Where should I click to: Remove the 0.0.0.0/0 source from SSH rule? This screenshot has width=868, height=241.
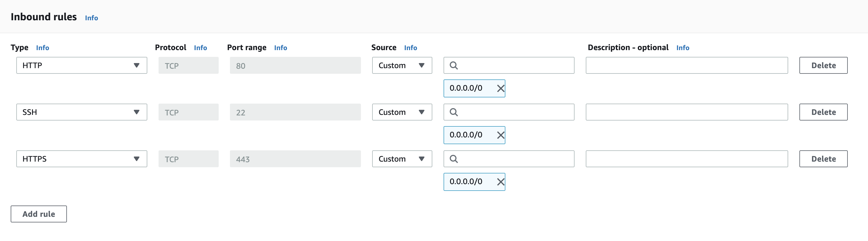click(x=500, y=135)
